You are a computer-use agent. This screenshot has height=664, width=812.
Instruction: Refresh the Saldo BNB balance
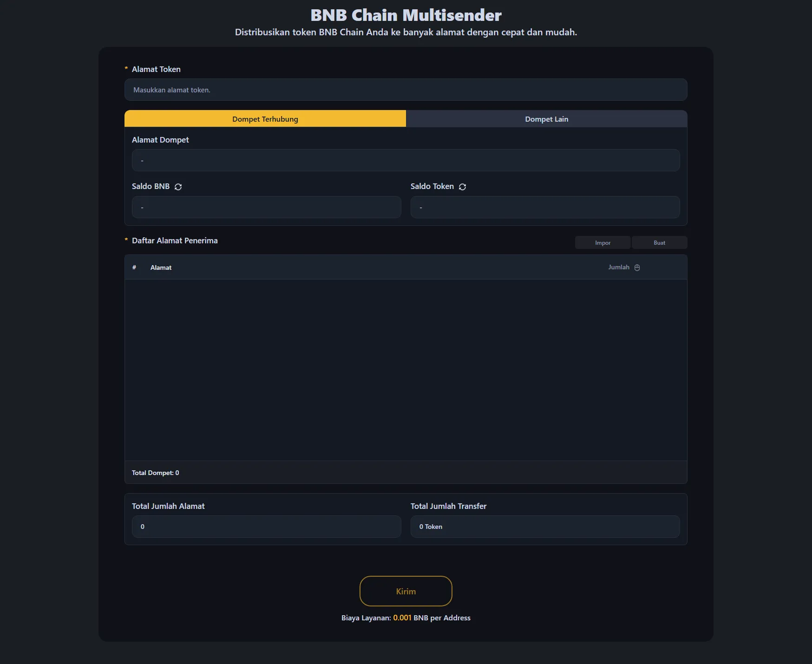tap(178, 187)
